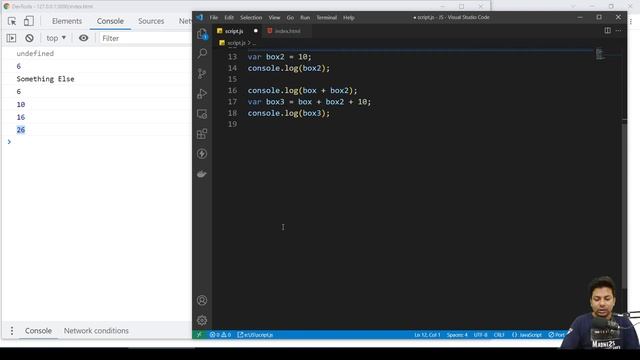Click the split editor right icon
This screenshot has height=360, width=640.
(608, 31)
